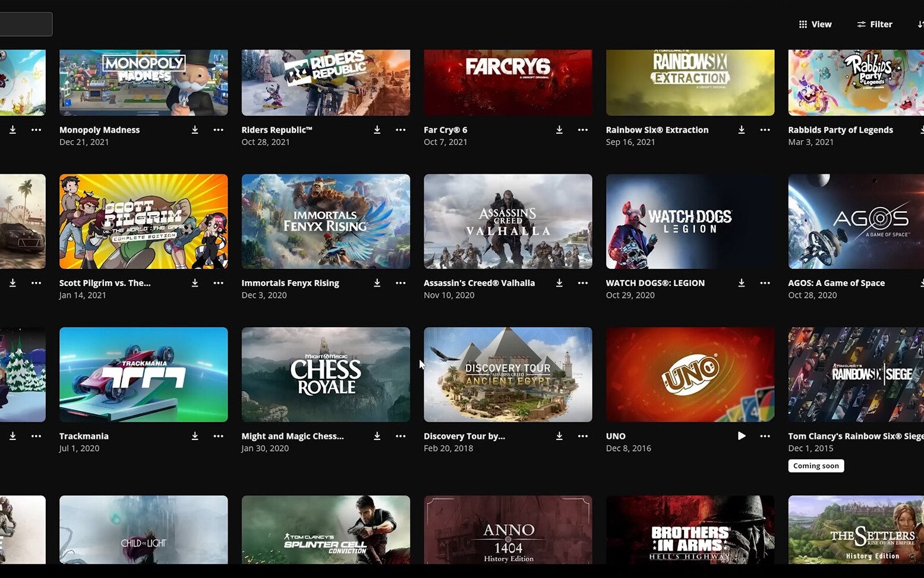Click the Rabbids Party of Legends title
This screenshot has width=924, height=578.
pyautogui.click(x=840, y=130)
